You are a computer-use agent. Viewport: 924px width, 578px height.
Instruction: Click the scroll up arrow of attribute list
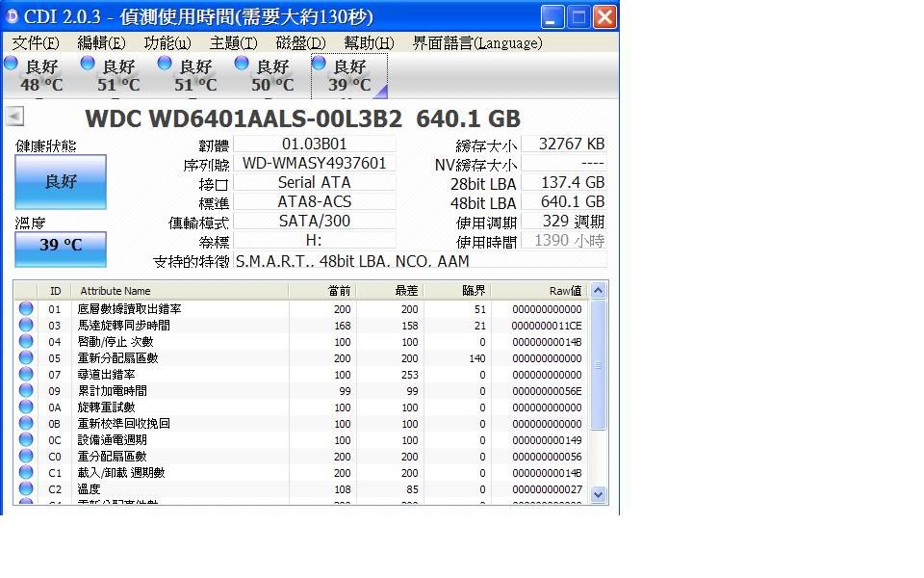598,291
